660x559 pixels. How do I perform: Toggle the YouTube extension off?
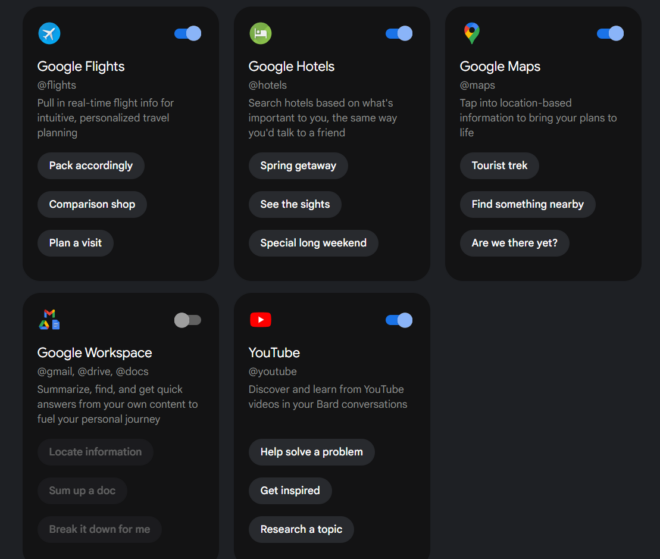click(x=399, y=320)
